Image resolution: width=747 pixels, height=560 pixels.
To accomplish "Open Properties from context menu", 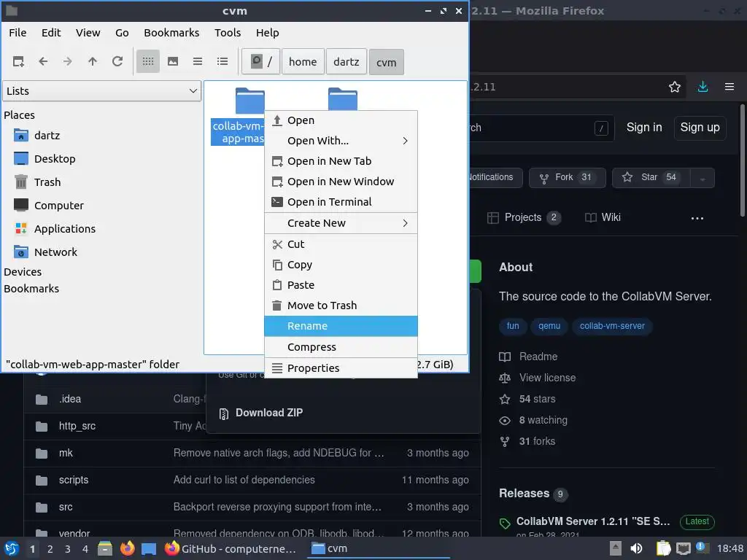I will tap(341, 368).
